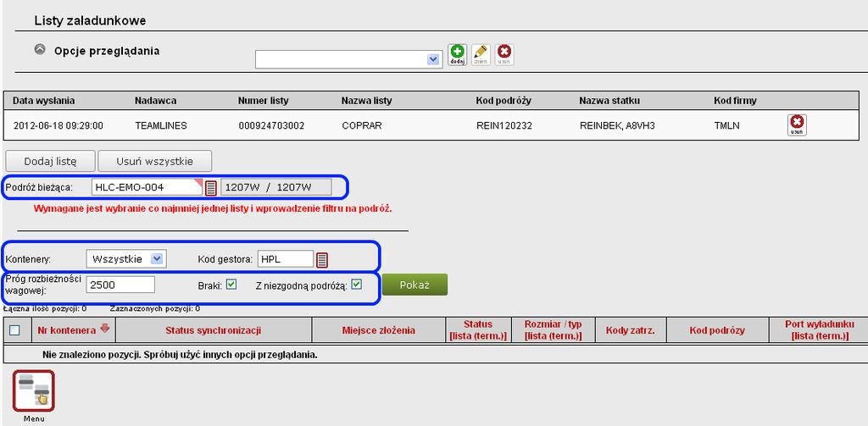The width and height of the screenshot is (868, 426).
Task: Click the red usuń icon beside the edit pencil
Action: [x=504, y=54]
